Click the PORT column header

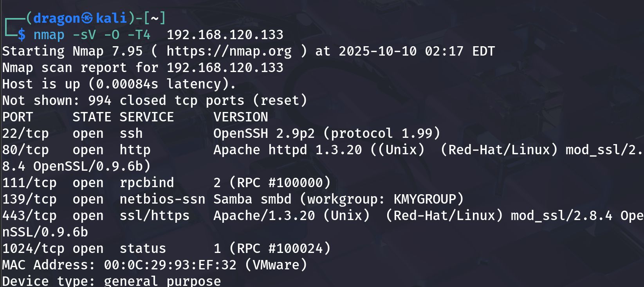[x=18, y=117]
